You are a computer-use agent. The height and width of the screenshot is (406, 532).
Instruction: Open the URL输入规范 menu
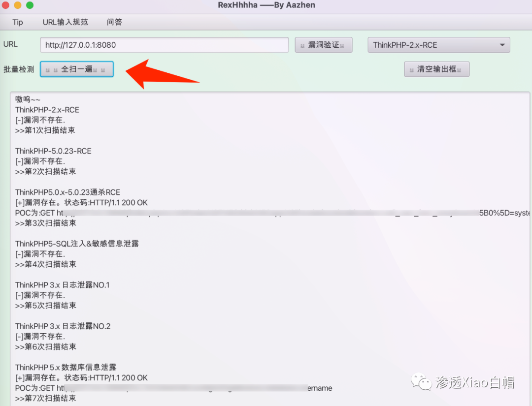(65, 22)
